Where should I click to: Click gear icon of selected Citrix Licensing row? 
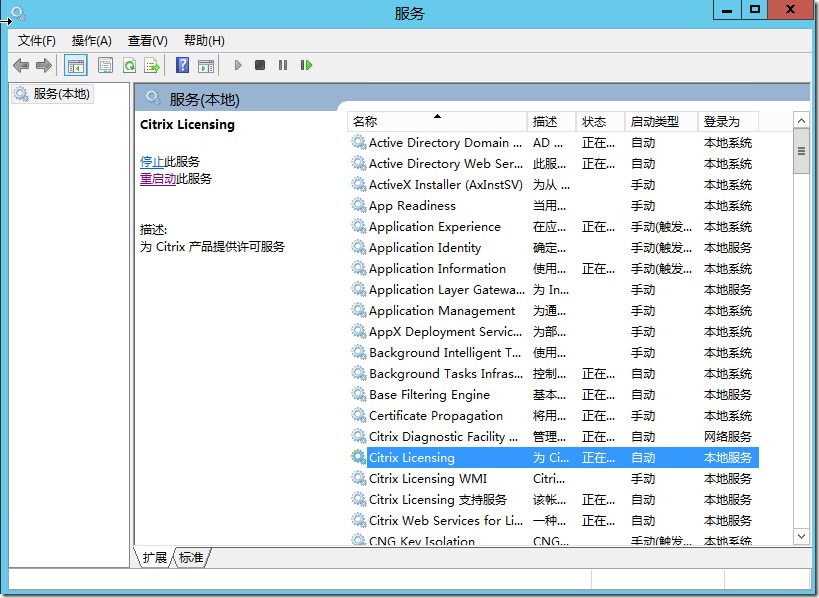tap(358, 457)
